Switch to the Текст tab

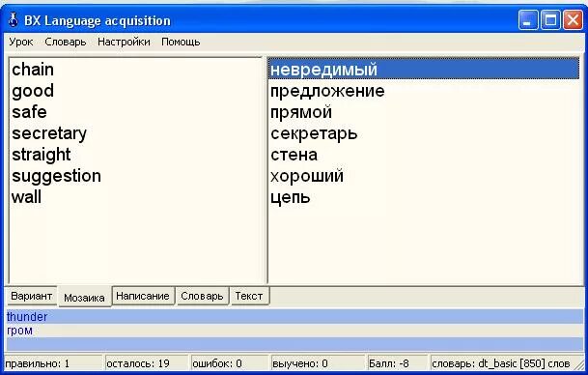[x=249, y=296]
